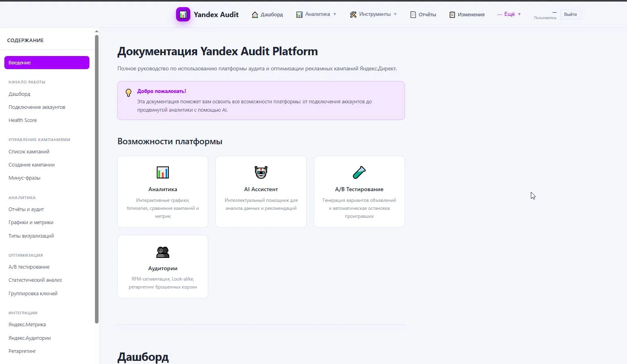Viewport: 627px width, 364px height.
Task: Click the Возможности платформы heading
Action: click(x=170, y=141)
